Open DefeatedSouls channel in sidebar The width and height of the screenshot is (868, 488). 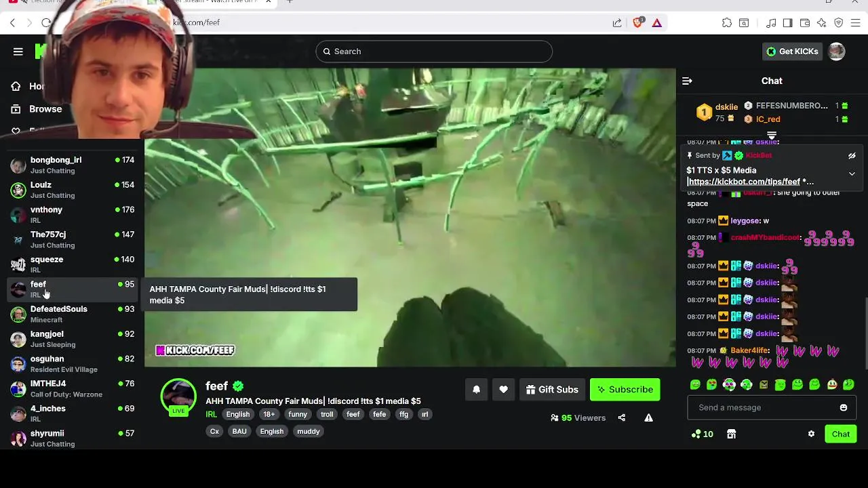tap(72, 314)
